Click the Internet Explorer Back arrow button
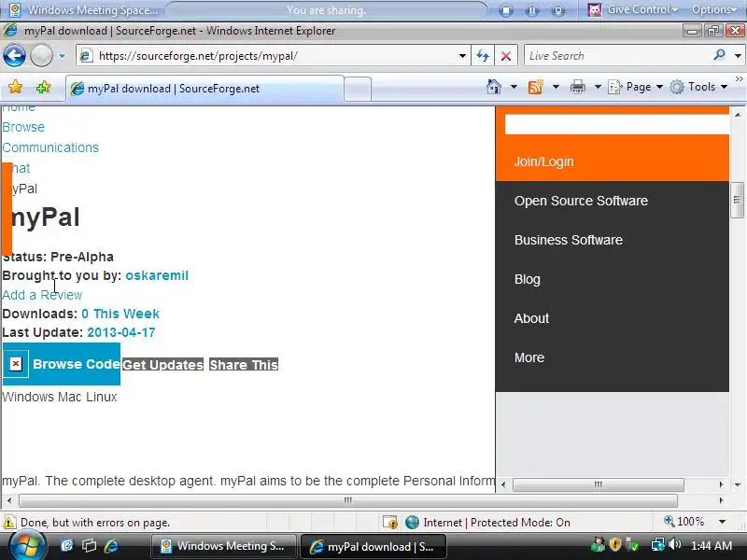Viewport: 747px width, 560px height. coord(15,56)
